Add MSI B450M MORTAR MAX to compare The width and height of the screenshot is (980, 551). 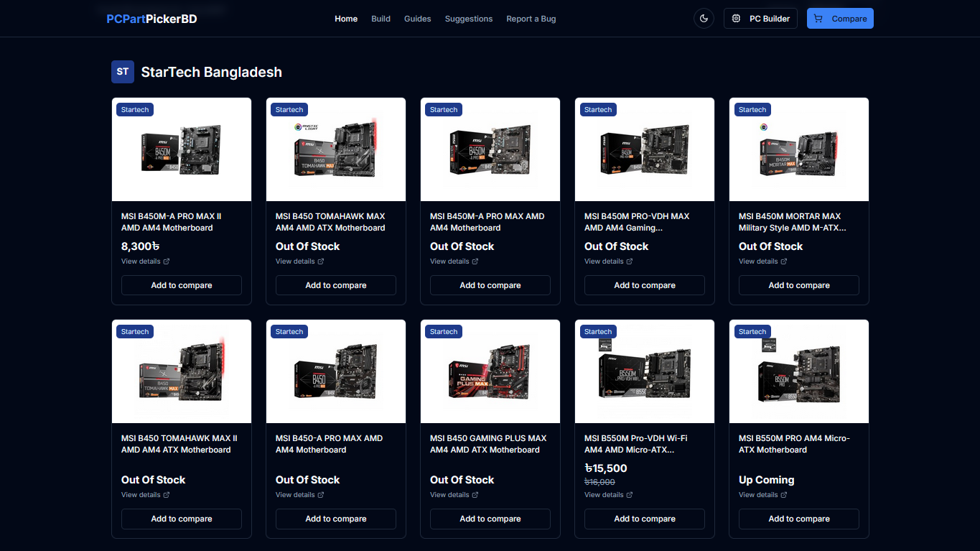coord(799,285)
